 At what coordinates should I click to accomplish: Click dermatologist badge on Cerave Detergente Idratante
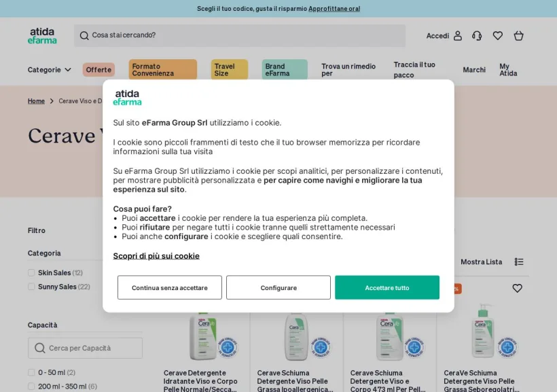(x=228, y=347)
